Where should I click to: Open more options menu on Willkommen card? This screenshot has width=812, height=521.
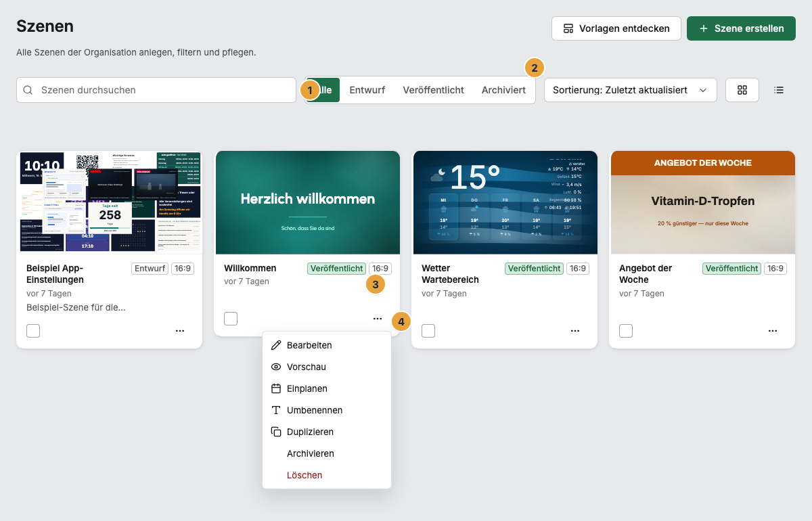coord(378,319)
